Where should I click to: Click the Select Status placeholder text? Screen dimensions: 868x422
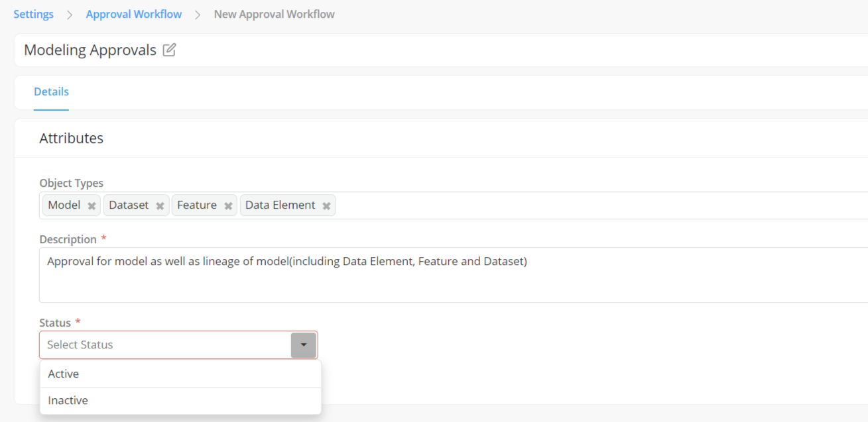coord(80,345)
